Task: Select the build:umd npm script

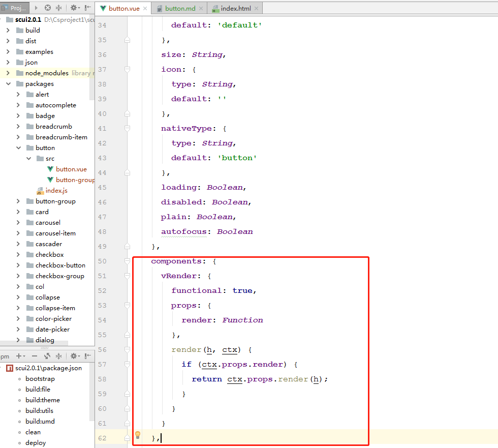Action: (x=40, y=422)
